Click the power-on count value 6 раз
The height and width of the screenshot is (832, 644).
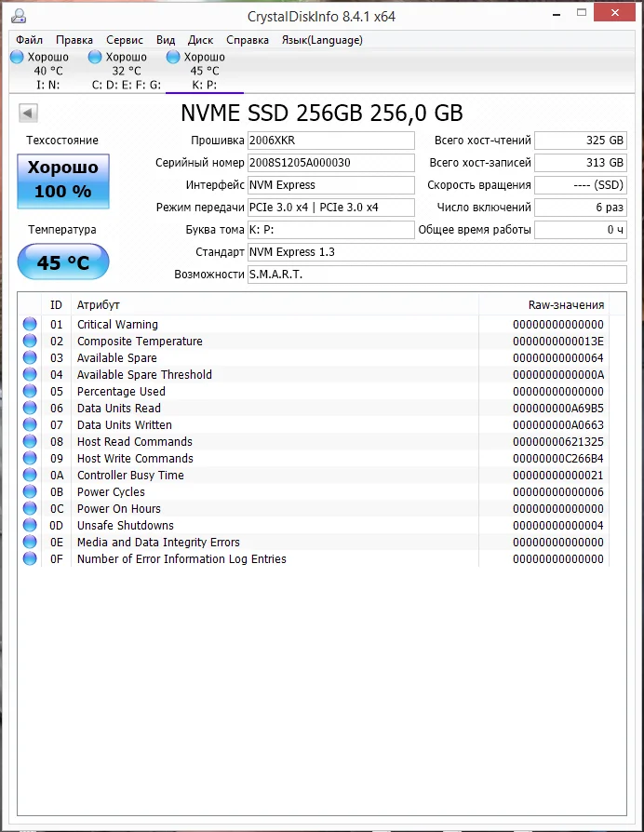pyautogui.click(x=581, y=208)
